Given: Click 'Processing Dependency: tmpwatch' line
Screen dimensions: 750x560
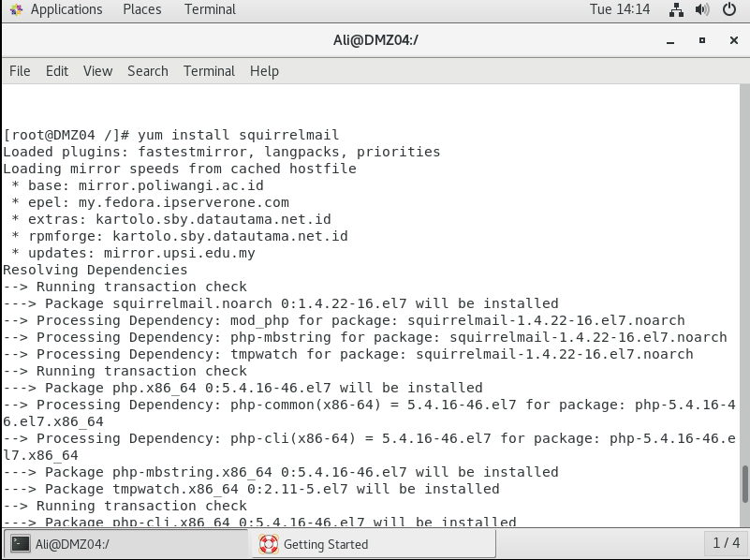Looking at the screenshot, I should 348,354.
